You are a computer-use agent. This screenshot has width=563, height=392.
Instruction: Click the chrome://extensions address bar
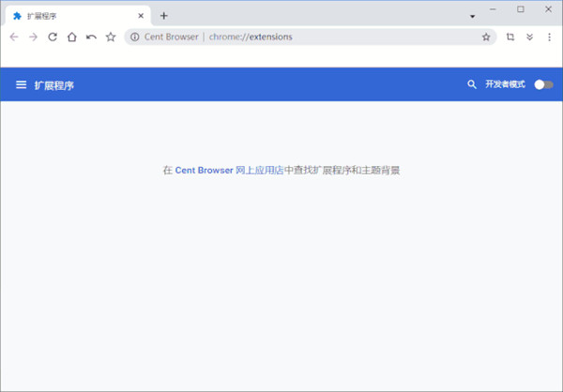point(310,37)
